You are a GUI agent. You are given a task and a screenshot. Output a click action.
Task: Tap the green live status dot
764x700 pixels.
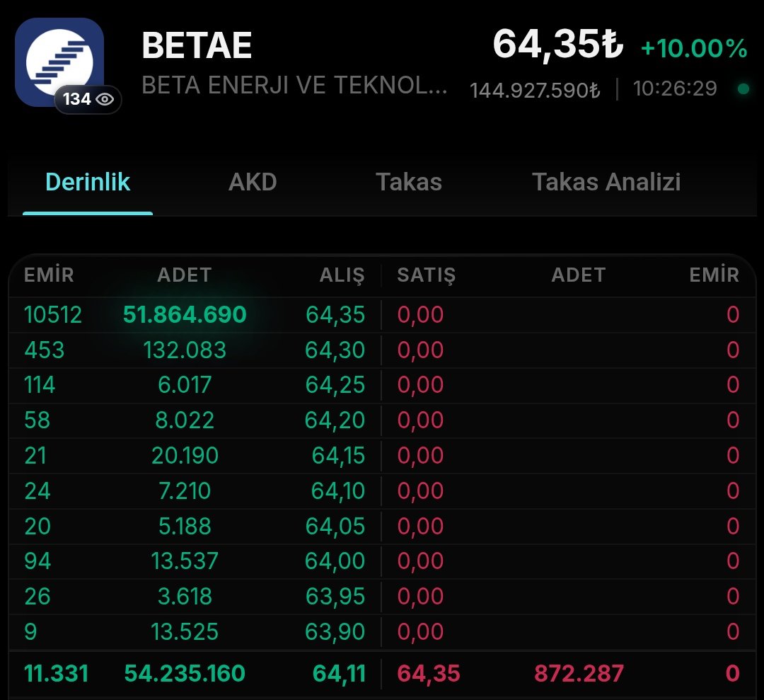pos(743,88)
